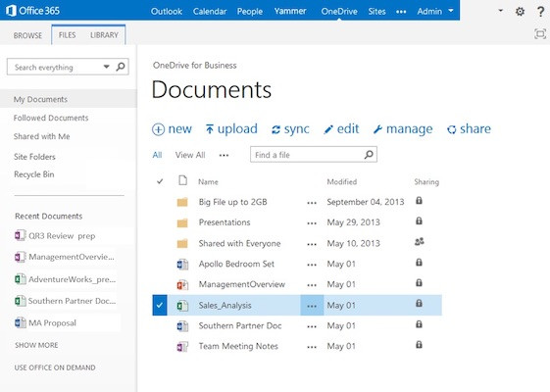Open the ellipsis menu for Presentations
This screenshot has height=392, width=550.
[x=312, y=223]
